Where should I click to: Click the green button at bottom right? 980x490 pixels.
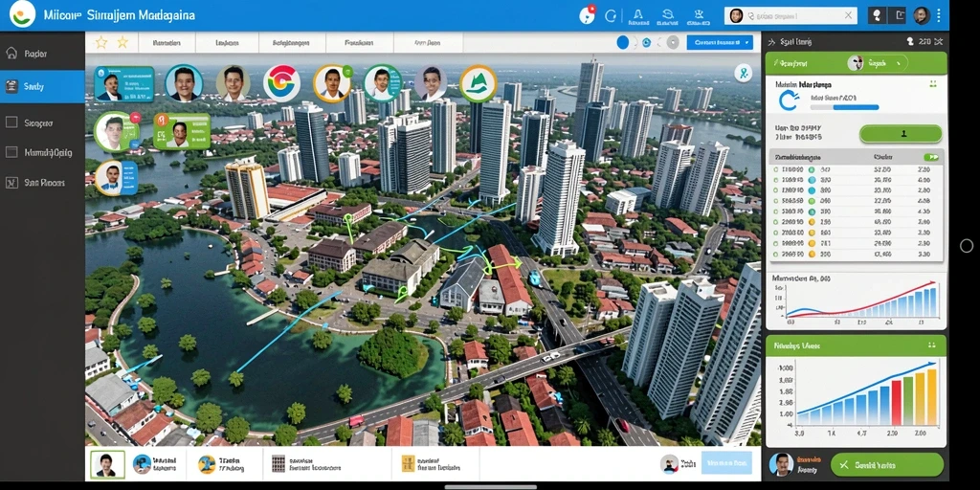(886, 465)
